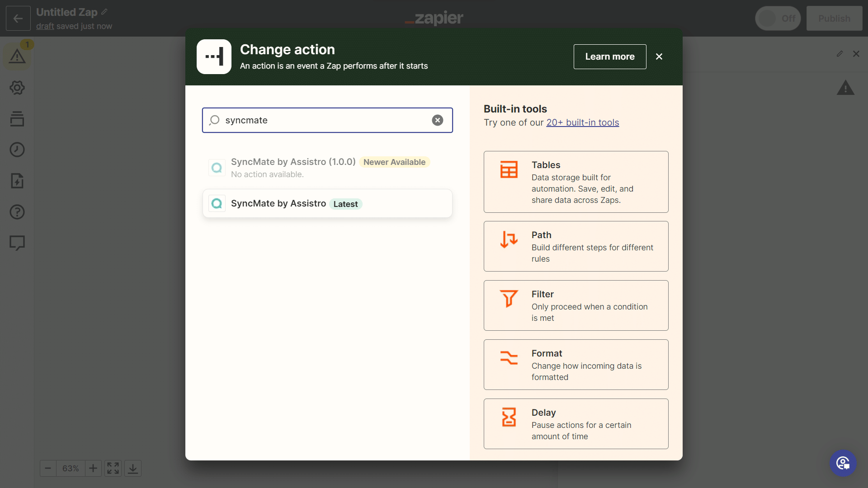The height and width of the screenshot is (488, 868).
Task: Select the Filter built-in tool
Action: [x=576, y=305]
